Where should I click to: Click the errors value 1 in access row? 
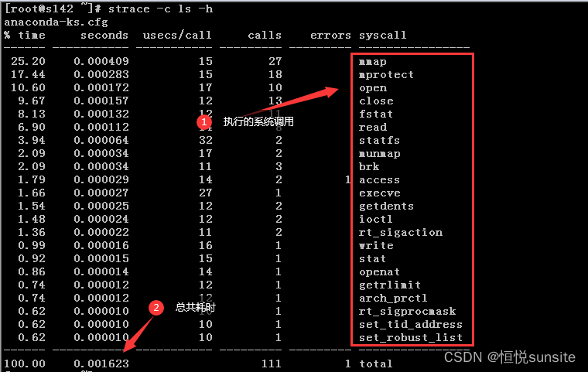(347, 179)
